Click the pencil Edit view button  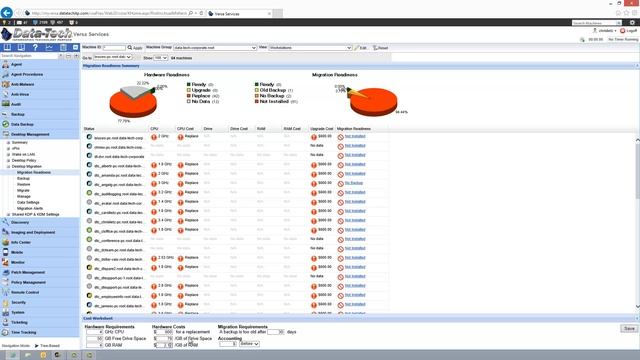pyautogui.click(x=361, y=48)
